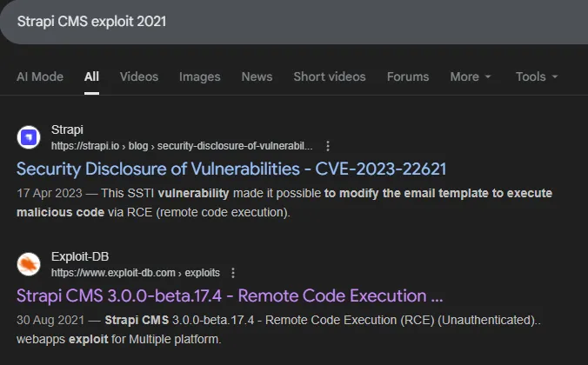588x365 pixels.
Task: Open the News results tab
Action: [x=257, y=76]
